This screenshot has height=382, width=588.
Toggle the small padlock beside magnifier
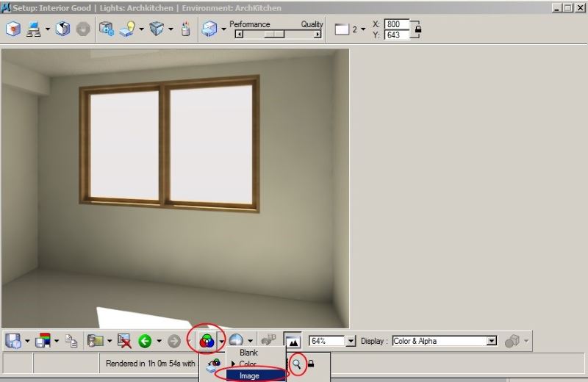pos(310,364)
